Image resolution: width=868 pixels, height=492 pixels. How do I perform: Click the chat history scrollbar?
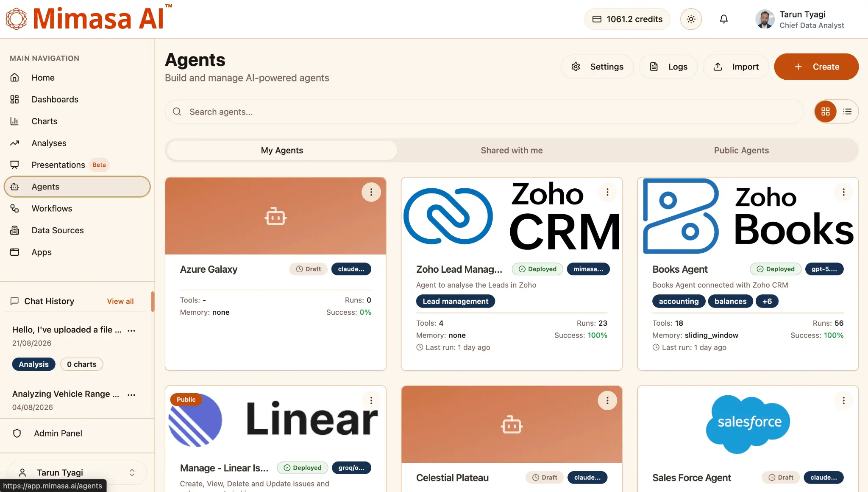point(153,301)
